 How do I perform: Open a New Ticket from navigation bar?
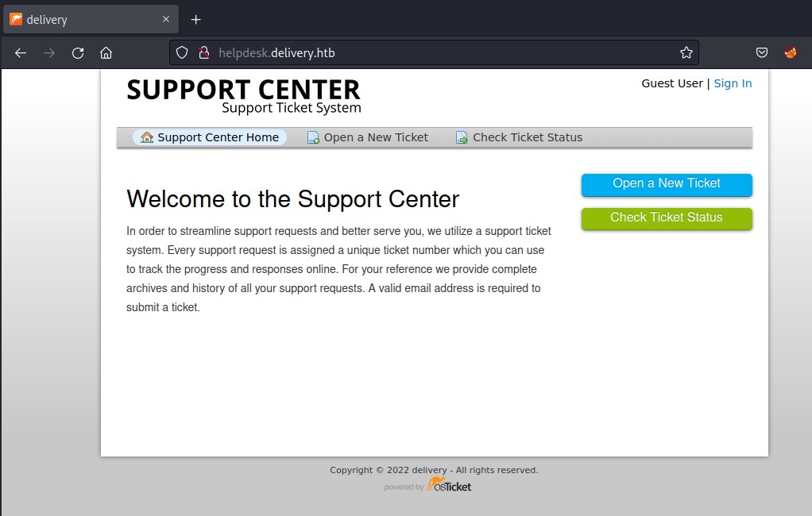click(x=368, y=137)
